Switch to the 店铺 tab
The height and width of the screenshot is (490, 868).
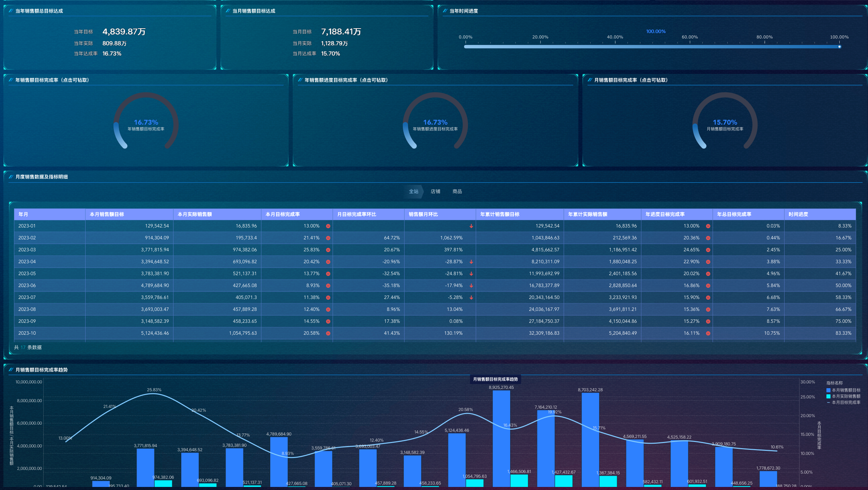point(435,191)
